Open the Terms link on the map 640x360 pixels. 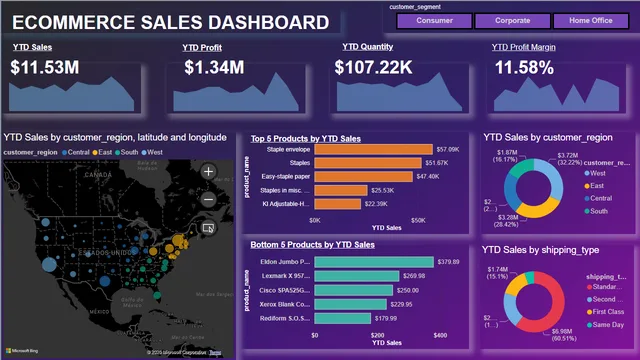215,352
